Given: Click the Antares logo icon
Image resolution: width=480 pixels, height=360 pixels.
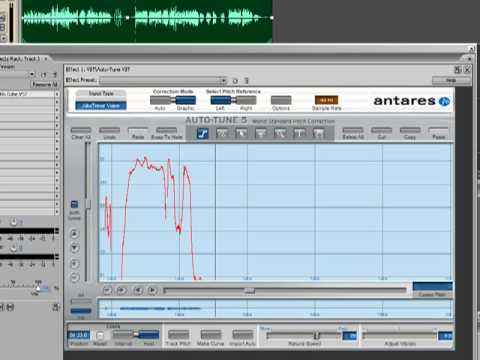Looking at the screenshot, I should tap(444, 101).
